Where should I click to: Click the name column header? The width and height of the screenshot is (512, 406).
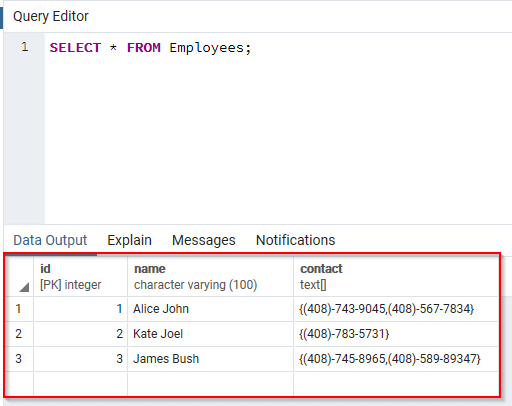click(x=210, y=276)
